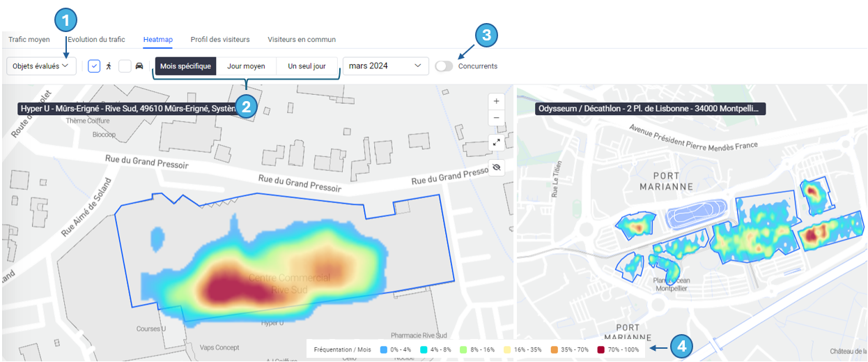Zoom out on the map with minus

496,118
